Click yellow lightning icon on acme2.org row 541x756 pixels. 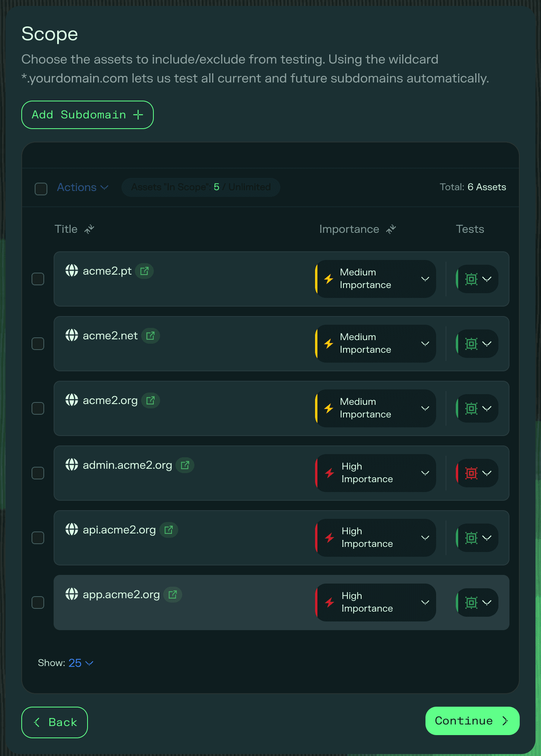pyautogui.click(x=329, y=408)
